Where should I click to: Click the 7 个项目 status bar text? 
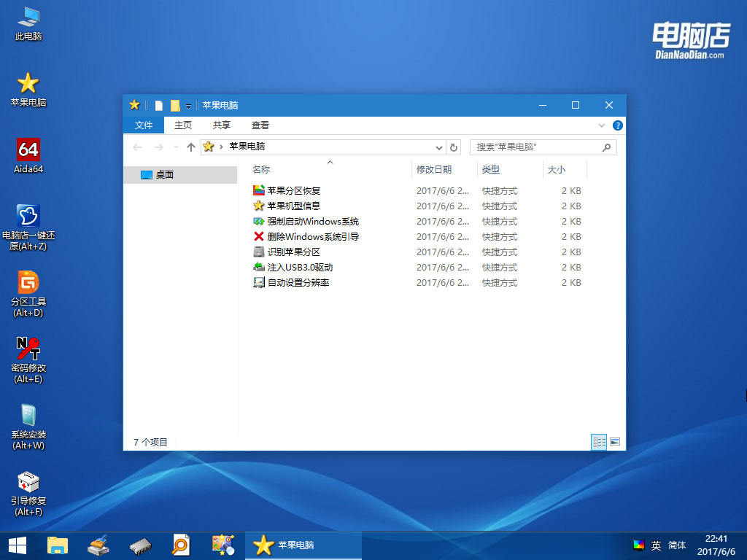pos(150,442)
